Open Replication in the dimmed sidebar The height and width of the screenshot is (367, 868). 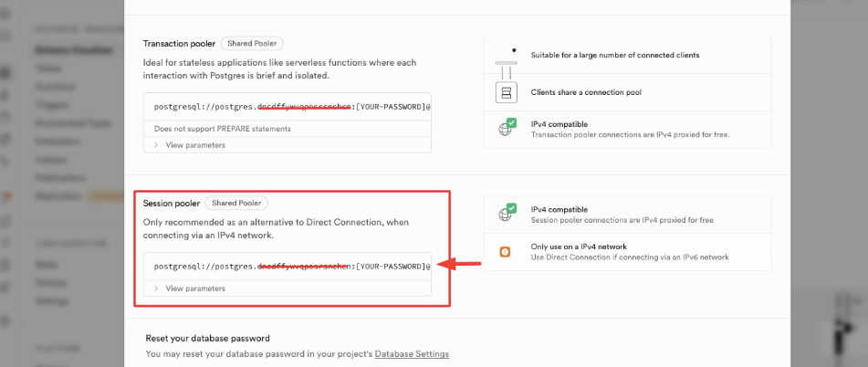point(59,196)
